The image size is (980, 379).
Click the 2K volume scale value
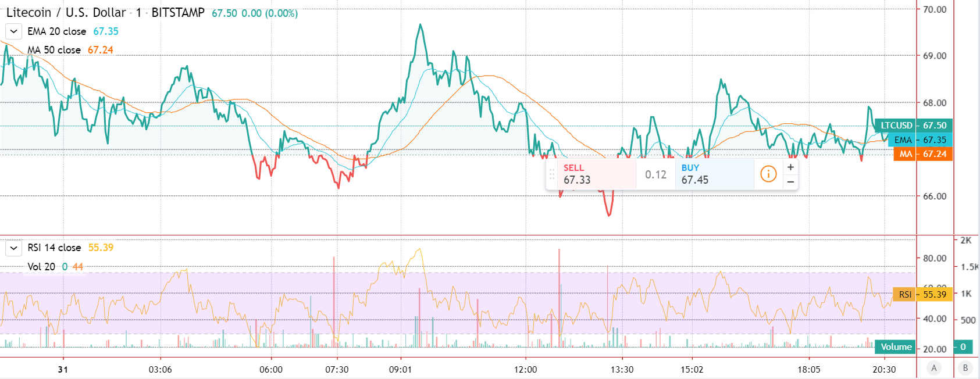(x=965, y=240)
